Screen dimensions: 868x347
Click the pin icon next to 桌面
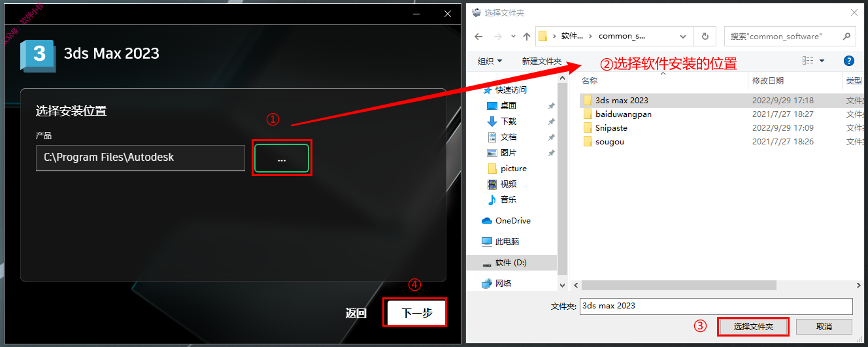point(551,106)
